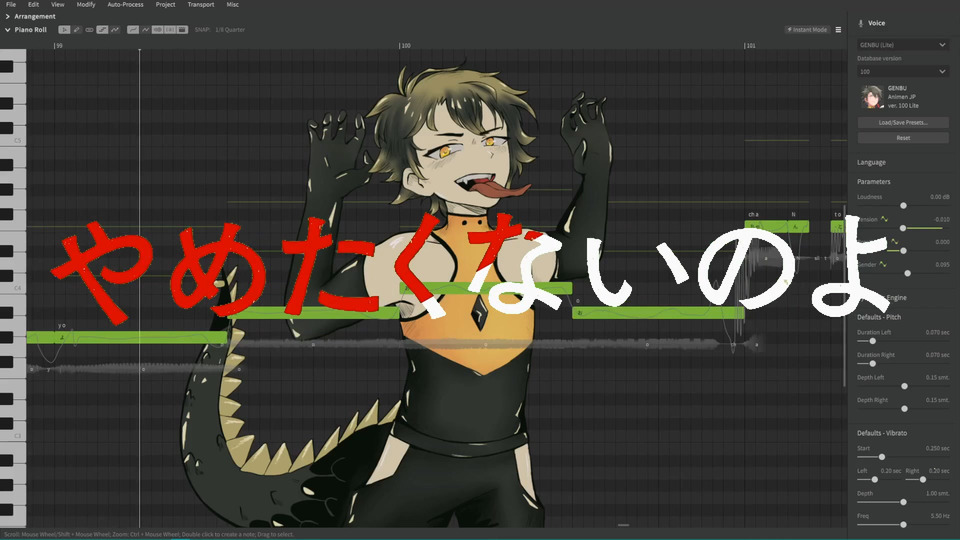Open the Database version 100 dropdown
This screenshot has width=960, height=540.
click(902, 72)
